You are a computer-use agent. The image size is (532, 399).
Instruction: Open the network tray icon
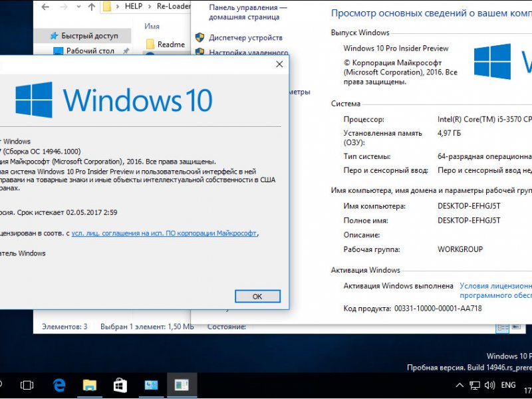tap(475, 385)
